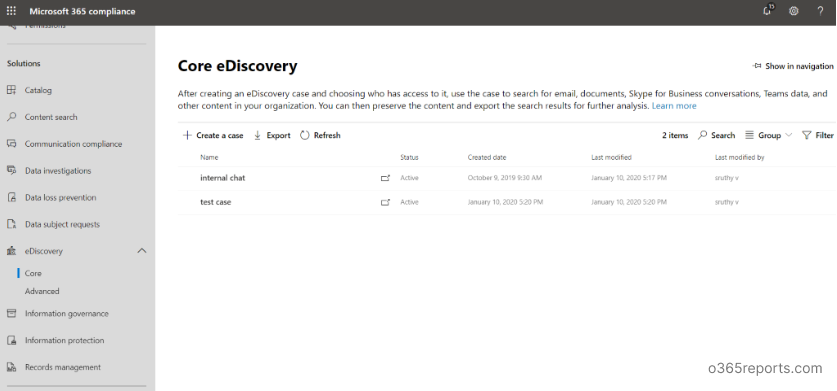Open Communication compliance menu item
837x391 pixels.
click(x=74, y=144)
